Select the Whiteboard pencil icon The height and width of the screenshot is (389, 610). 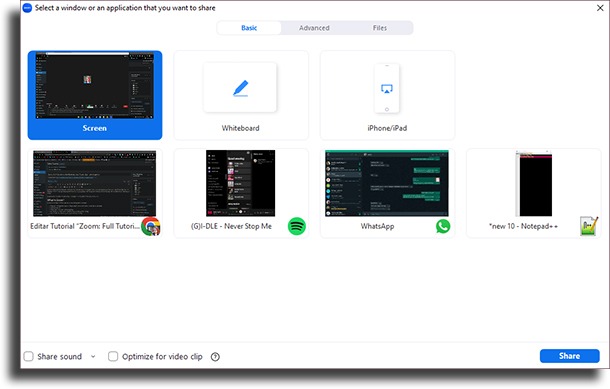240,88
